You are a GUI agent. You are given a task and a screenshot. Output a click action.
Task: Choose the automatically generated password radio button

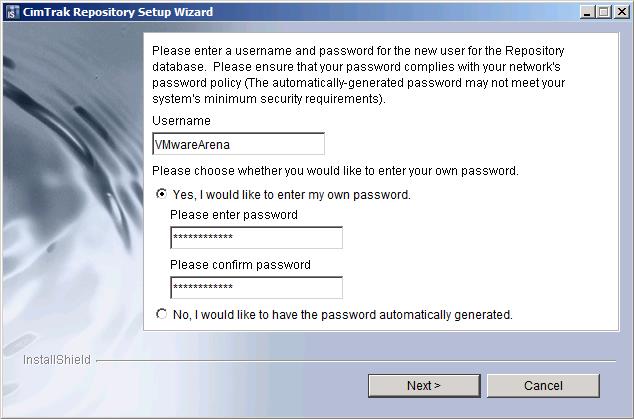(162, 314)
